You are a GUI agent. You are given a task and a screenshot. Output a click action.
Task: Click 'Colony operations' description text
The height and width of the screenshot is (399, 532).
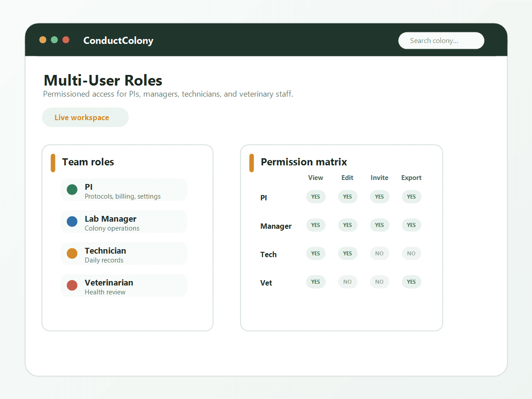pyautogui.click(x=112, y=228)
